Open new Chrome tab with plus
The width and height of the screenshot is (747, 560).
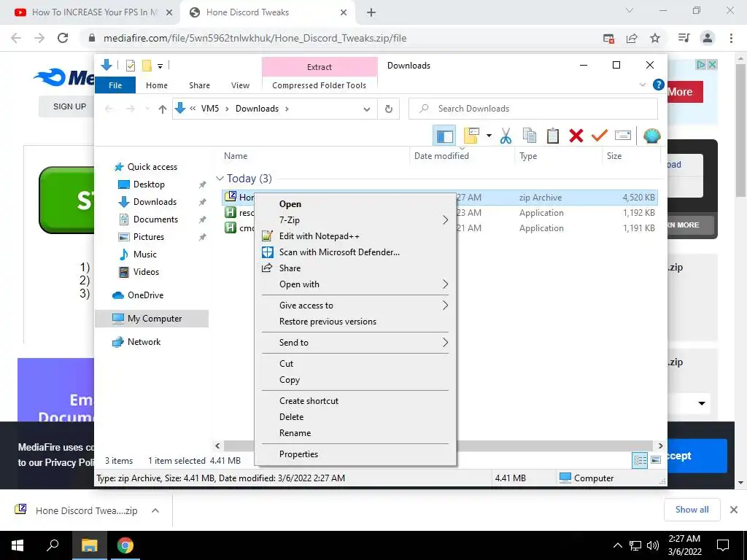pyautogui.click(x=371, y=12)
